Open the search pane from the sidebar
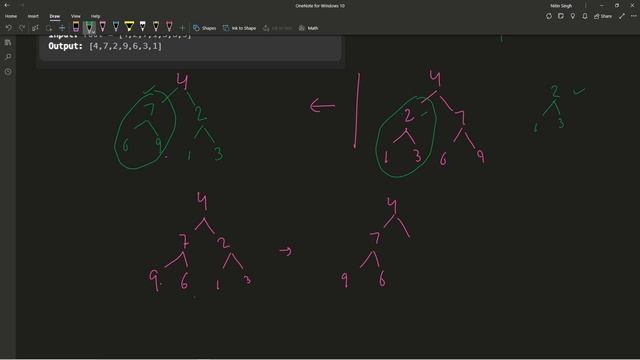Image resolution: width=640 pixels, height=360 pixels. click(8, 57)
